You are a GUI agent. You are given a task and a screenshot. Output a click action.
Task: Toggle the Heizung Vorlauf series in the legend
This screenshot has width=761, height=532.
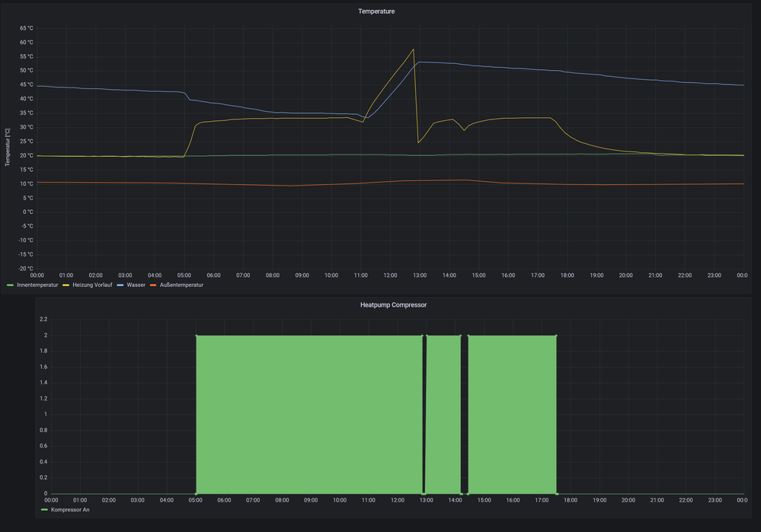92,285
